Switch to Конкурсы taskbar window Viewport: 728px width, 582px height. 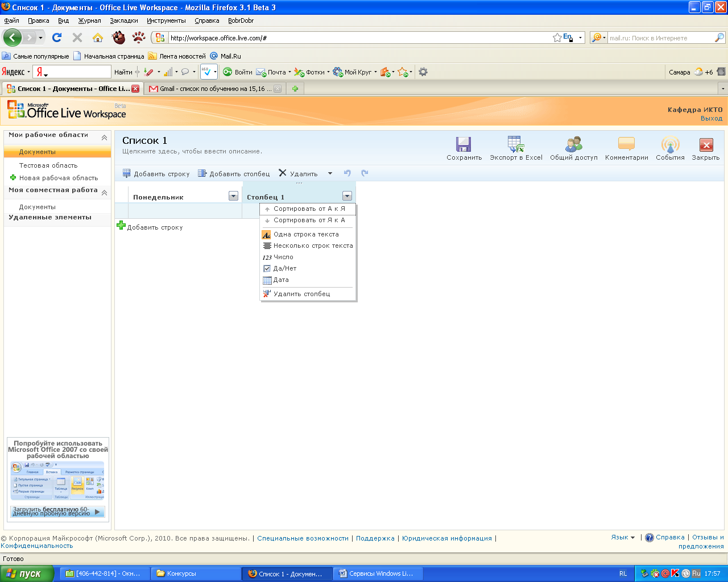196,573
